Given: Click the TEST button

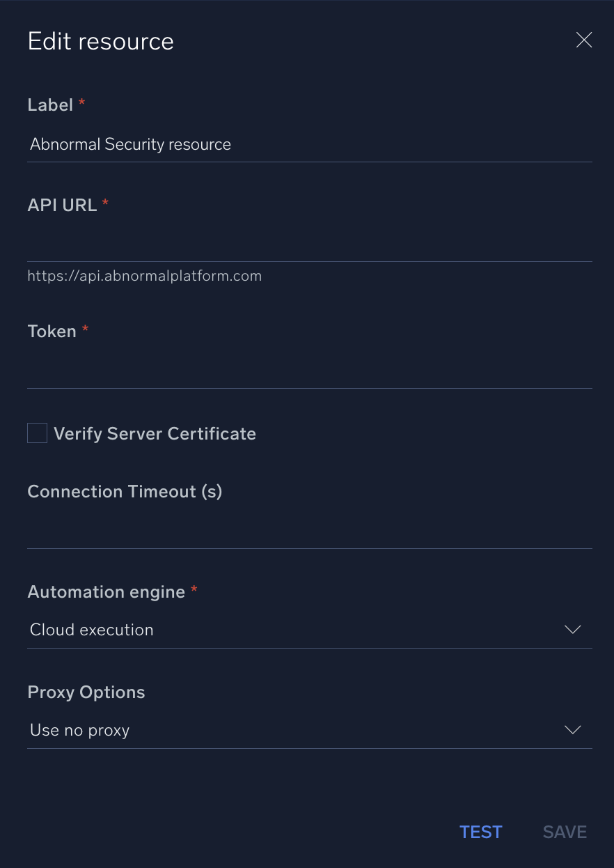Looking at the screenshot, I should (x=480, y=832).
